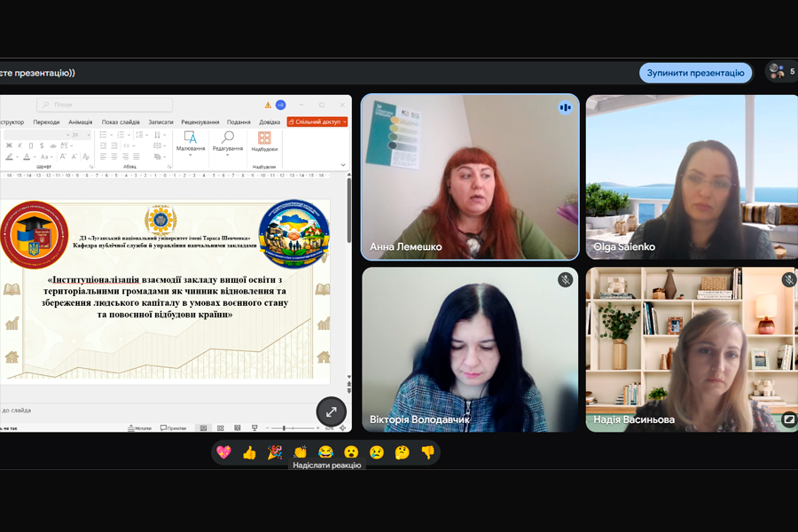Open the Анімація ribbon tab
Screen dimensions: 798x532
coord(80,122)
